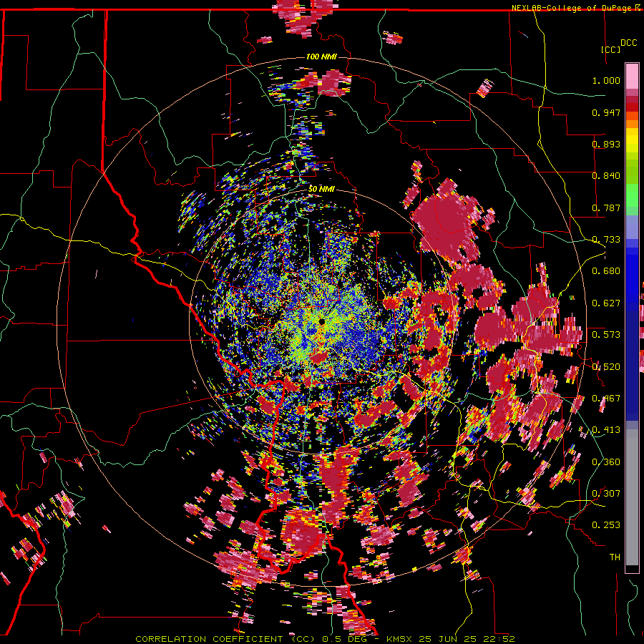
Task: Click the NEXLAB-College of DuPage credit text
Action: (x=572, y=8)
